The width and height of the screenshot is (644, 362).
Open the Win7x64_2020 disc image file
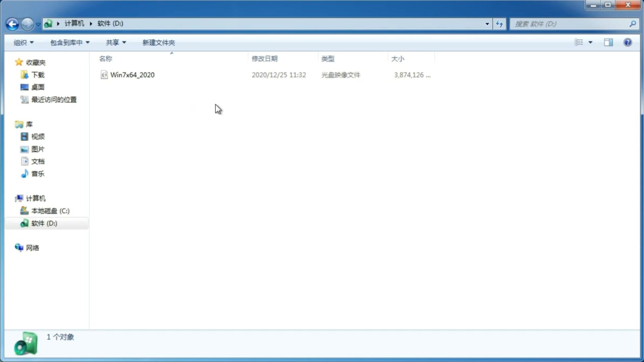pyautogui.click(x=132, y=75)
